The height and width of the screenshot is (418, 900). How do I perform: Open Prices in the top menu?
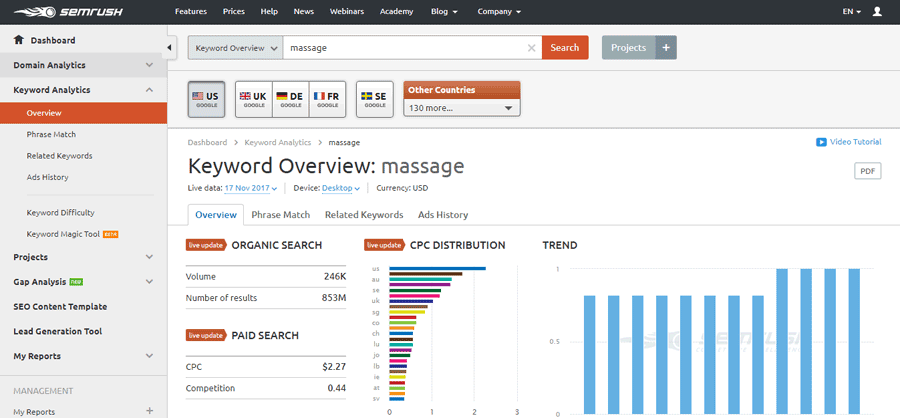[x=234, y=11]
